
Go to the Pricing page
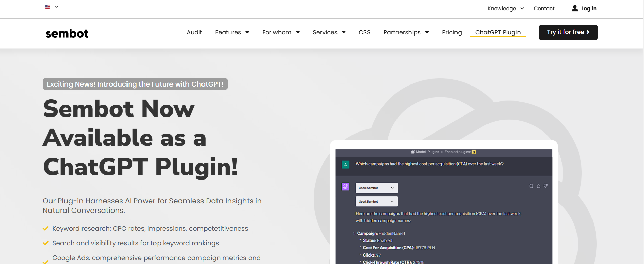[x=452, y=32]
